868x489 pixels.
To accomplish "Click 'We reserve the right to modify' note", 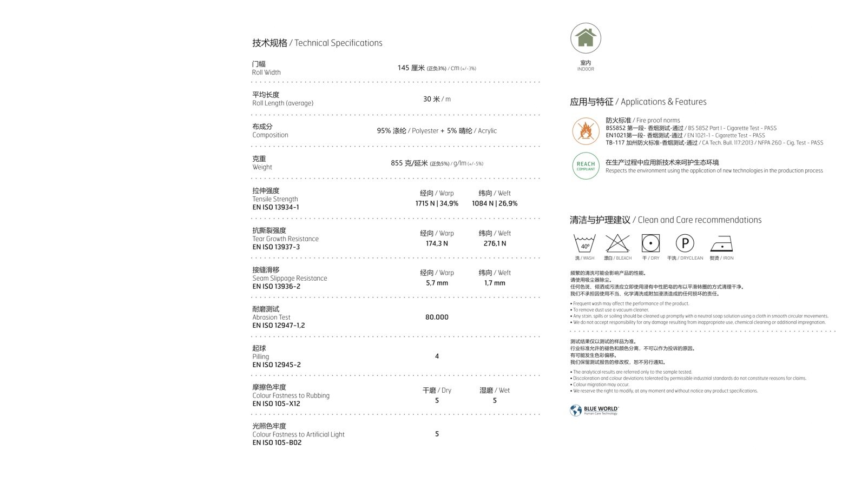I will point(664,391).
